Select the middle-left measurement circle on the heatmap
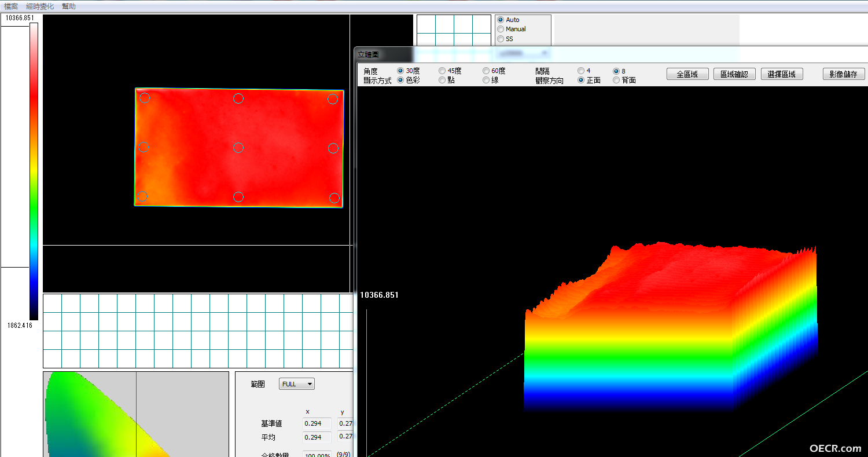Image resolution: width=868 pixels, height=457 pixels. (x=144, y=147)
